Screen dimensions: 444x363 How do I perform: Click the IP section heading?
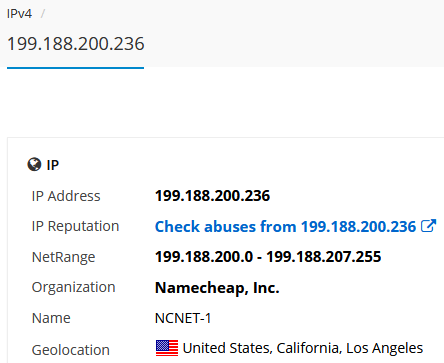click(53, 165)
